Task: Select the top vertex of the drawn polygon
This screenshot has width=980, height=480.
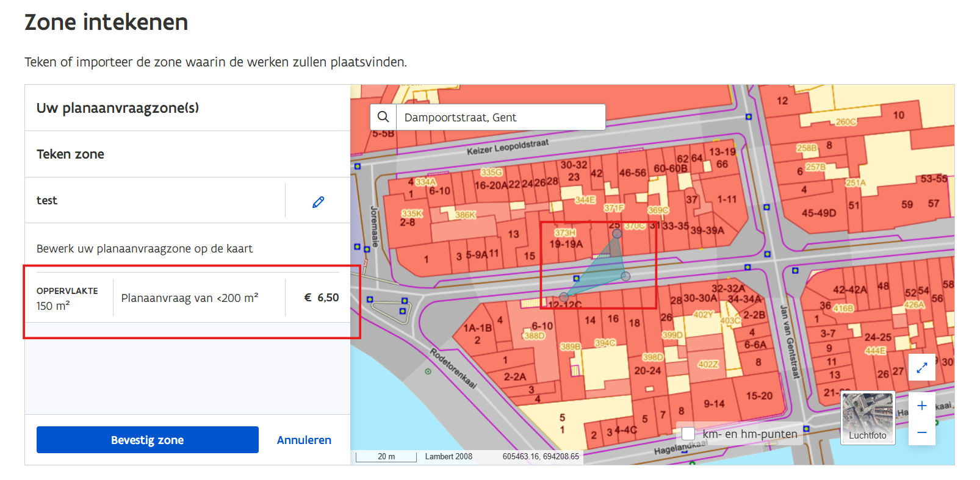Action: coord(617,234)
